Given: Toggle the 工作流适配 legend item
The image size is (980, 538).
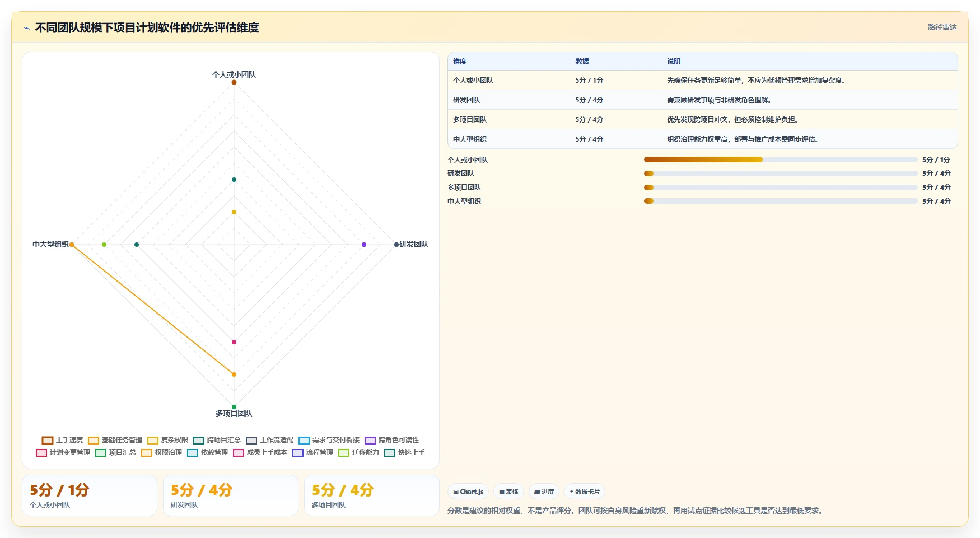Looking at the screenshot, I should 269,440.
